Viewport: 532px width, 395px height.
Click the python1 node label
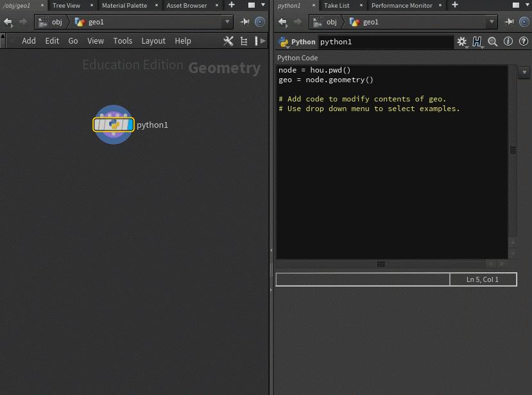[152, 125]
